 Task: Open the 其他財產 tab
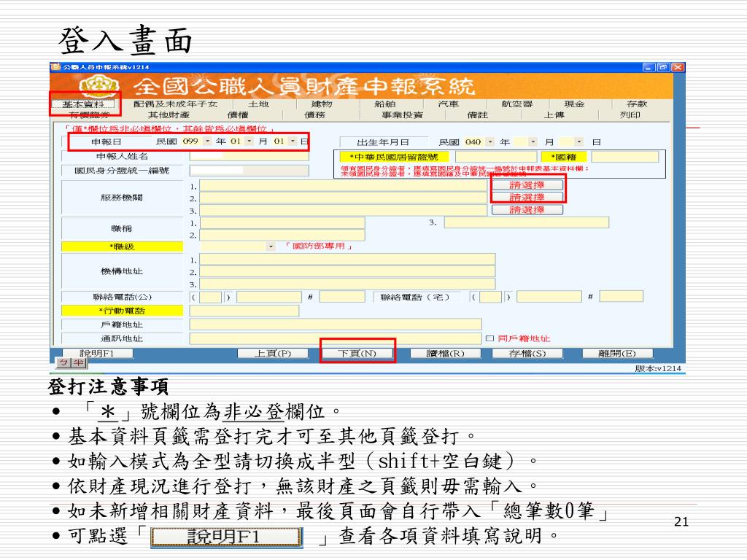pyautogui.click(x=169, y=114)
